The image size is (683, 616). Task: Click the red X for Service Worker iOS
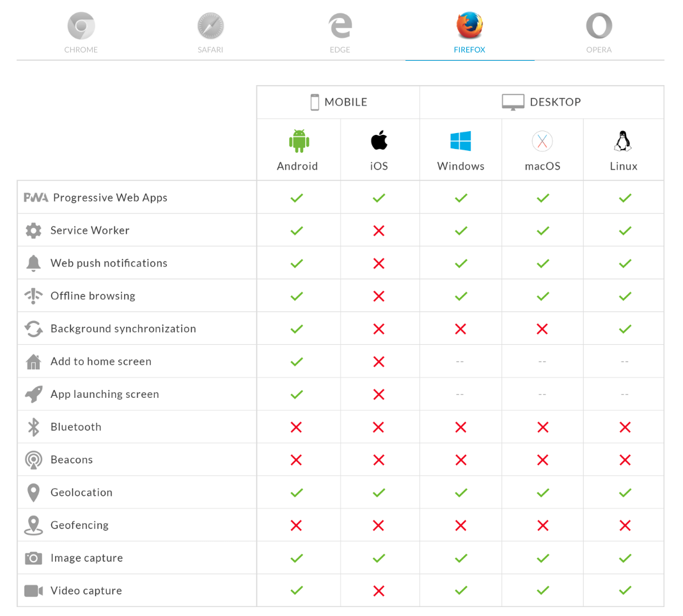[379, 230]
